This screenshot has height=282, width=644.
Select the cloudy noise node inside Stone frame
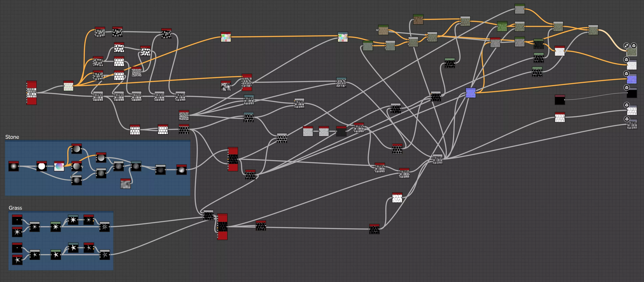pyautogui.click(x=125, y=184)
